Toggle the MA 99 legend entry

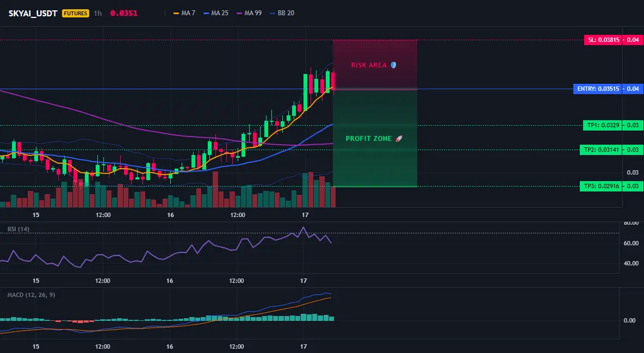(x=249, y=13)
